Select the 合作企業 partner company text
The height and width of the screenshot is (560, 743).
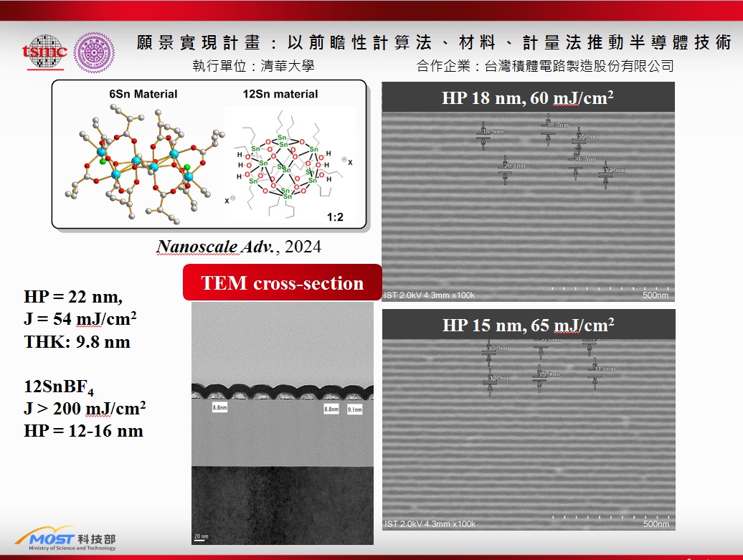point(545,66)
